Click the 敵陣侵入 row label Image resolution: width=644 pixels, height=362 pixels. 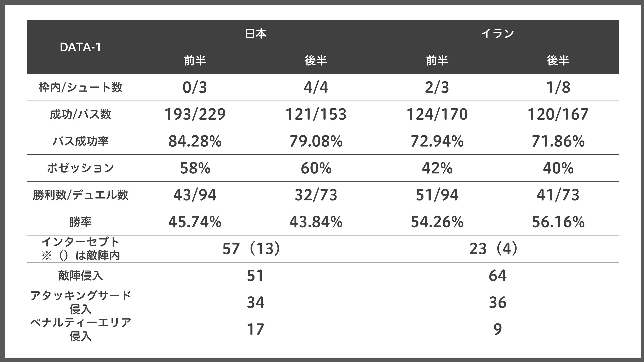pyautogui.click(x=80, y=276)
